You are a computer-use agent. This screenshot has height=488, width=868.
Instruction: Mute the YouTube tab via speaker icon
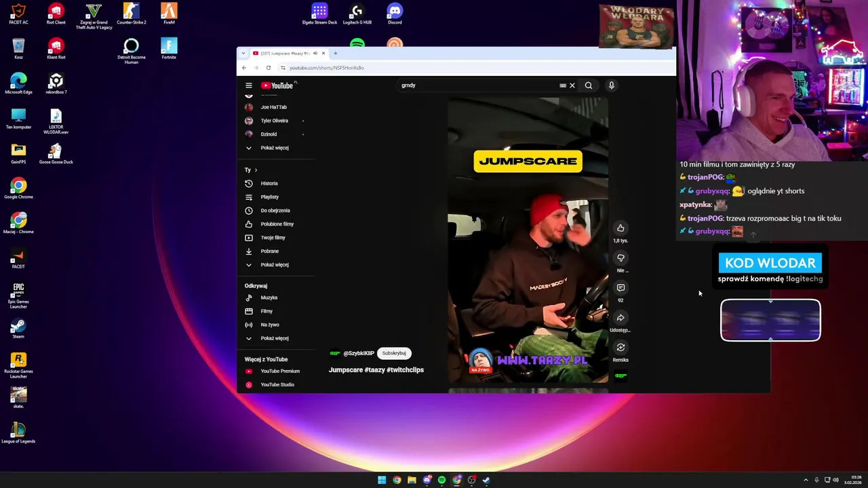315,54
